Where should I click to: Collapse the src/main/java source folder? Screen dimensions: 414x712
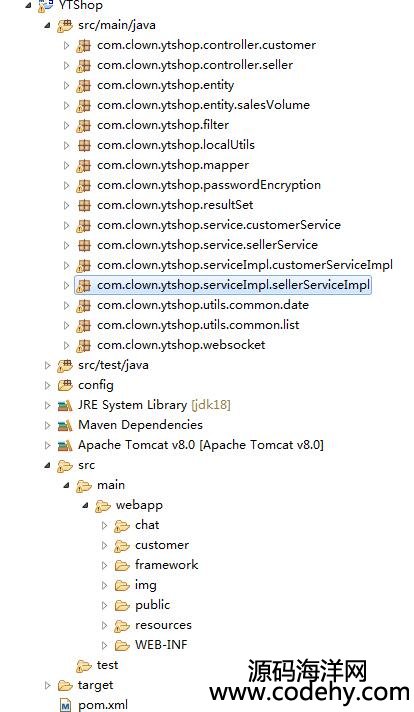47,26
